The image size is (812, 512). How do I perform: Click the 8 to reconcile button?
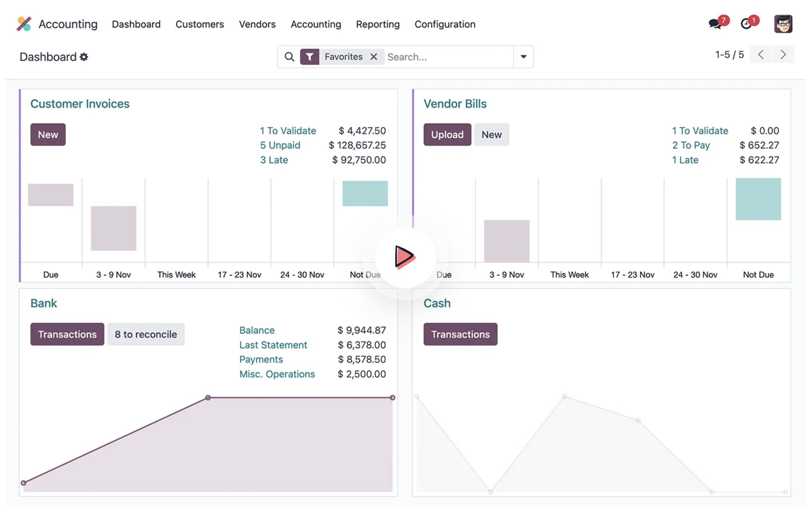tap(146, 334)
